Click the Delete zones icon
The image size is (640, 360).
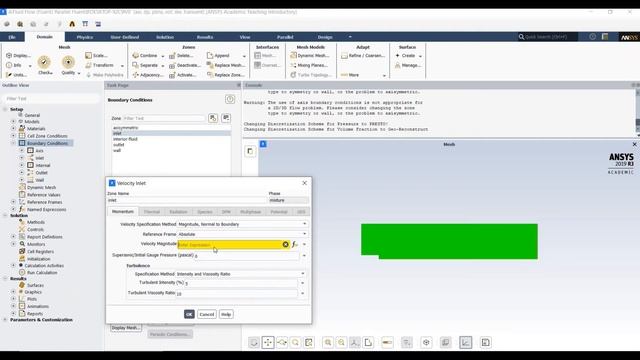click(172, 56)
